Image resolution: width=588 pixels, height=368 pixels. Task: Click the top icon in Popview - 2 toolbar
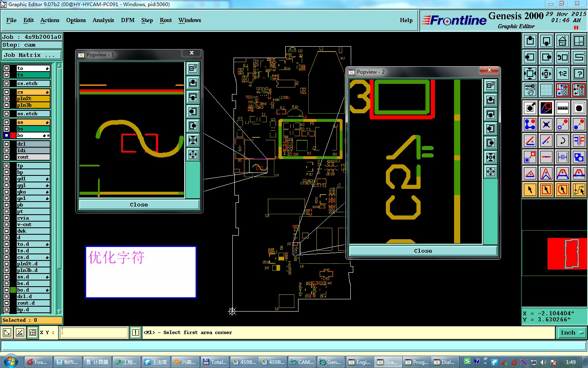click(x=491, y=85)
